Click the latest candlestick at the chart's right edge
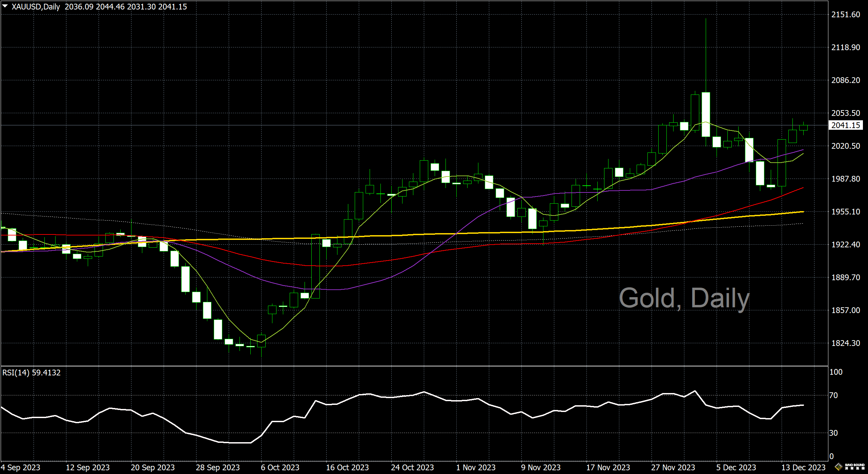Viewport: 868px width, 474px height. click(x=803, y=128)
